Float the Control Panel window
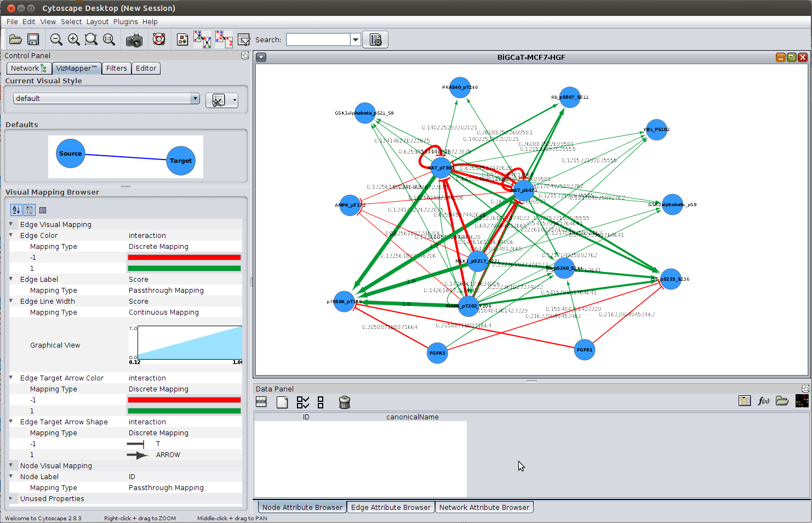812x523 pixels. (x=245, y=55)
